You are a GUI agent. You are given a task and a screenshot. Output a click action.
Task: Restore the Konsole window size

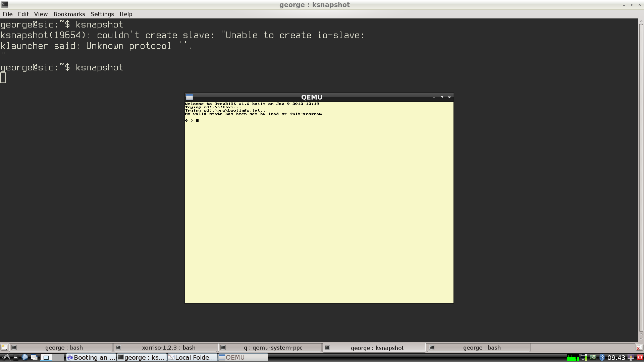click(x=632, y=5)
